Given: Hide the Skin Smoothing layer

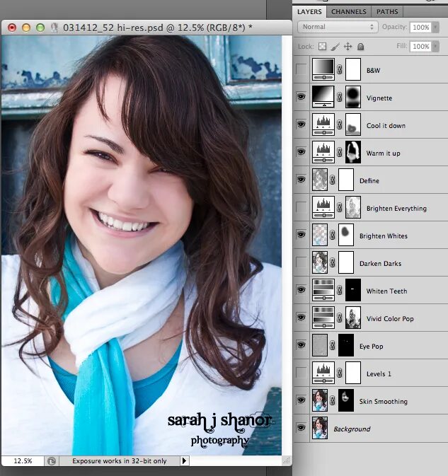Looking at the screenshot, I should [x=301, y=400].
